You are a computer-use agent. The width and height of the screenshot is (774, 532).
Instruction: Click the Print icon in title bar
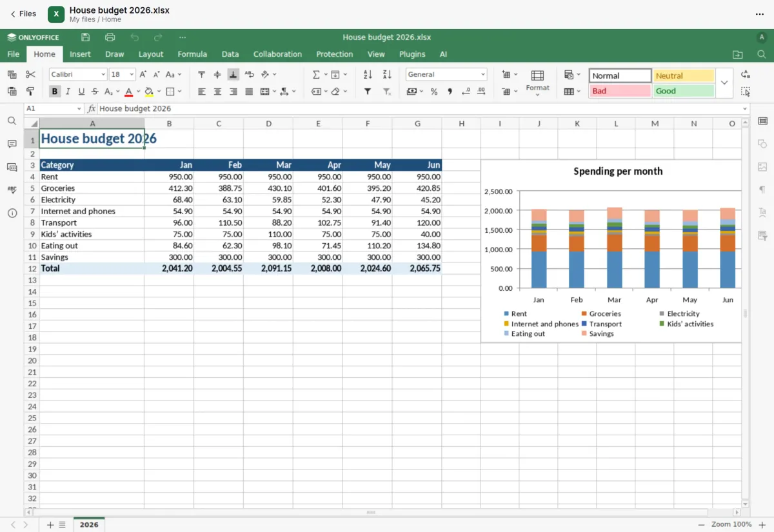click(110, 37)
